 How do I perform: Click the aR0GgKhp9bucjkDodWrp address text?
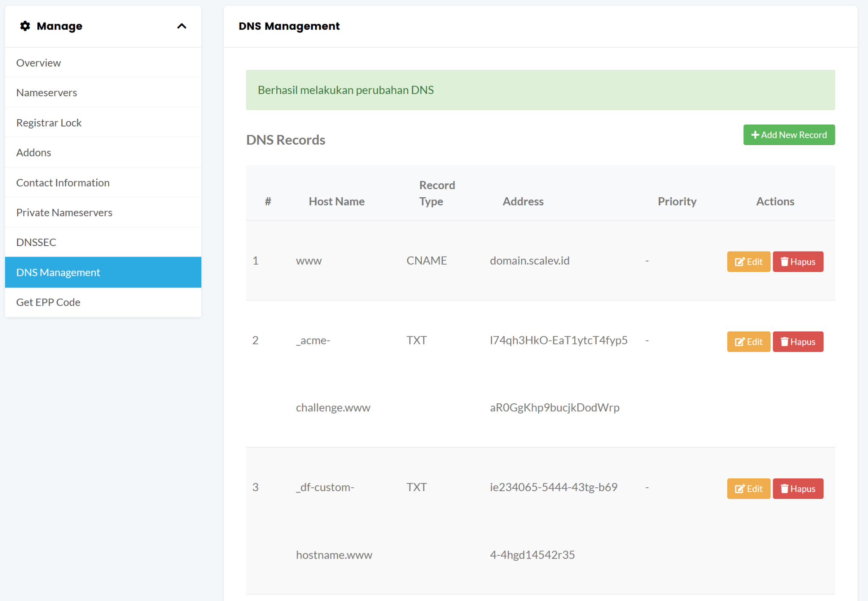tap(555, 408)
